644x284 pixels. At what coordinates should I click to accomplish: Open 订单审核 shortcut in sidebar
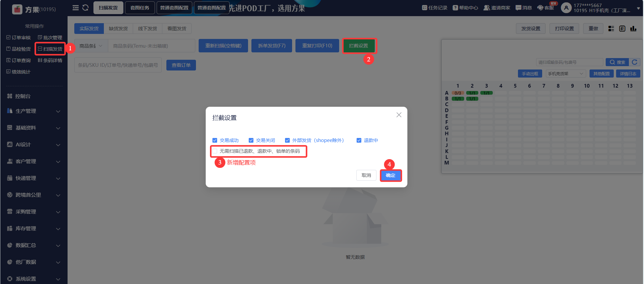(18, 38)
